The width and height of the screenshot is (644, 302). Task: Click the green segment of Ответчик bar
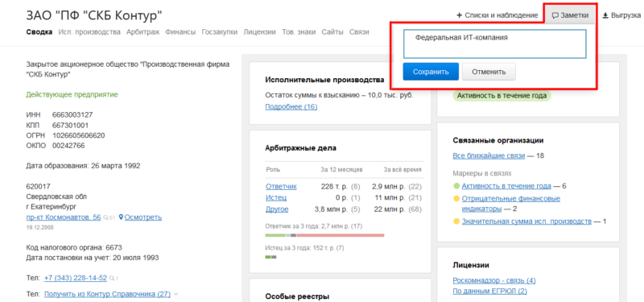[x=275, y=235]
